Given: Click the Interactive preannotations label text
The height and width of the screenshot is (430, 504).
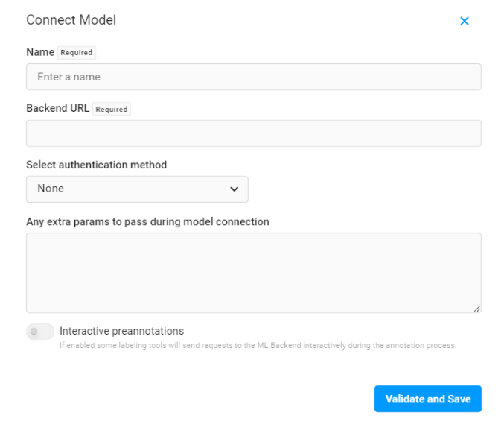Looking at the screenshot, I should point(121,331).
